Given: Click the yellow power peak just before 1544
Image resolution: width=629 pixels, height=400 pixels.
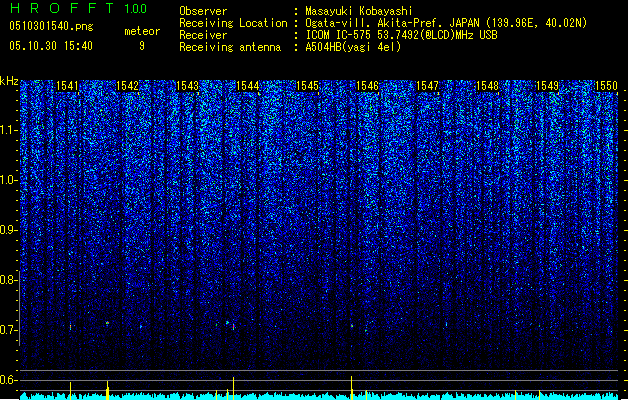Looking at the screenshot, I should 233,388.
